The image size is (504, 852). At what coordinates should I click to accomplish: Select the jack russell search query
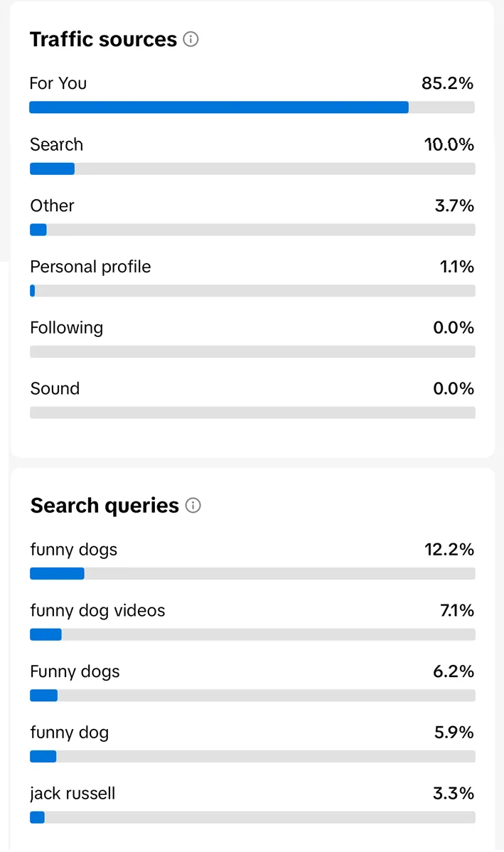tap(73, 794)
